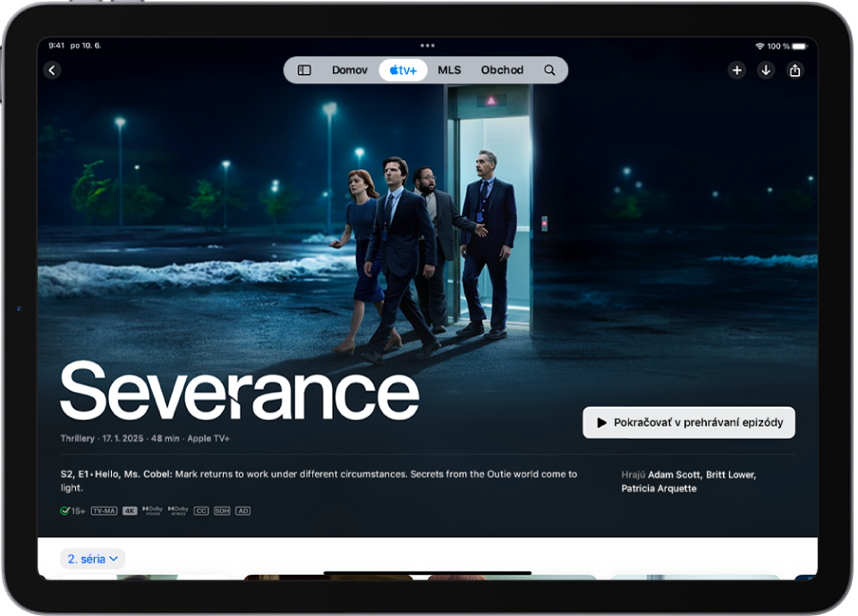
Task: Open the sidebar panel icon
Action: 304,70
